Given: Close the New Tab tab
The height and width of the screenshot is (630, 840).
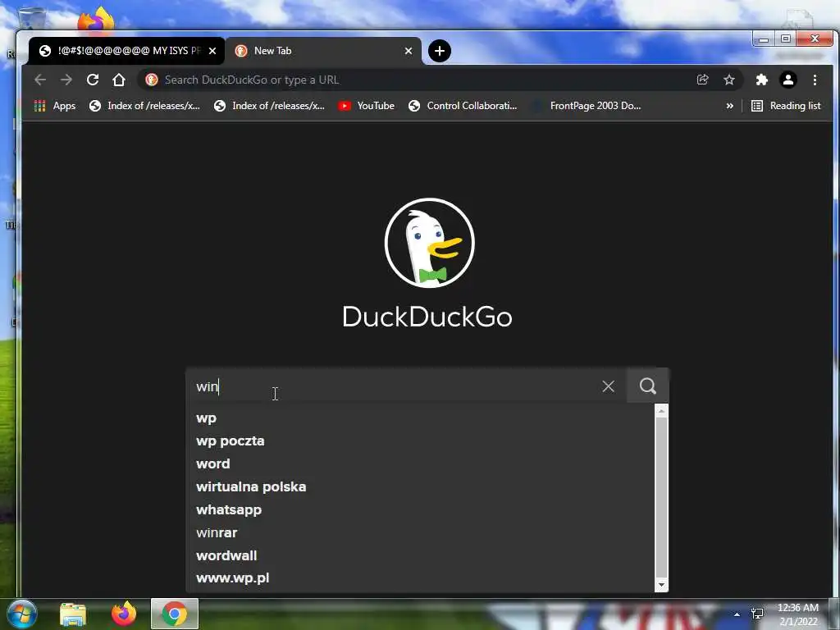Looking at the screenshot, I should pyautogui.click(x=409, y=51).
